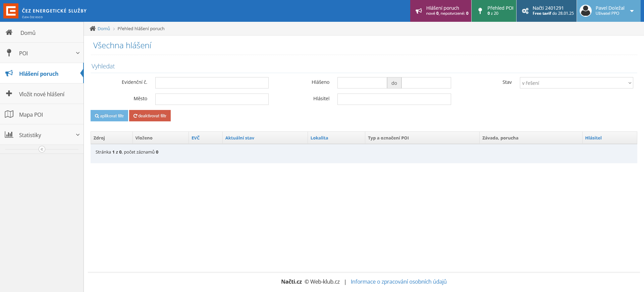Click the pin icon next to Přehled POI
Viewport: 644px width, 292px height.
click(480, 11)
